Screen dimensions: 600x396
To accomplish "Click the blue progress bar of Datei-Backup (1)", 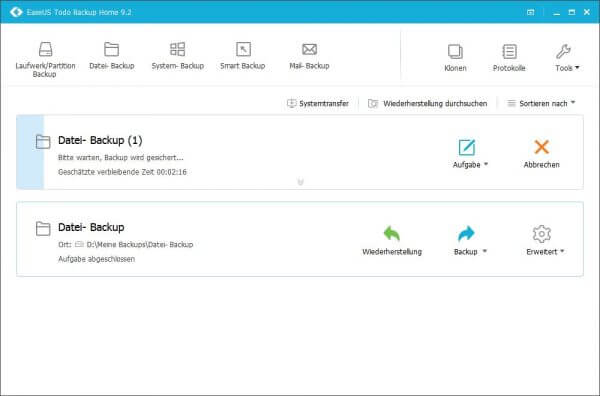I will [x=30, y=152].
